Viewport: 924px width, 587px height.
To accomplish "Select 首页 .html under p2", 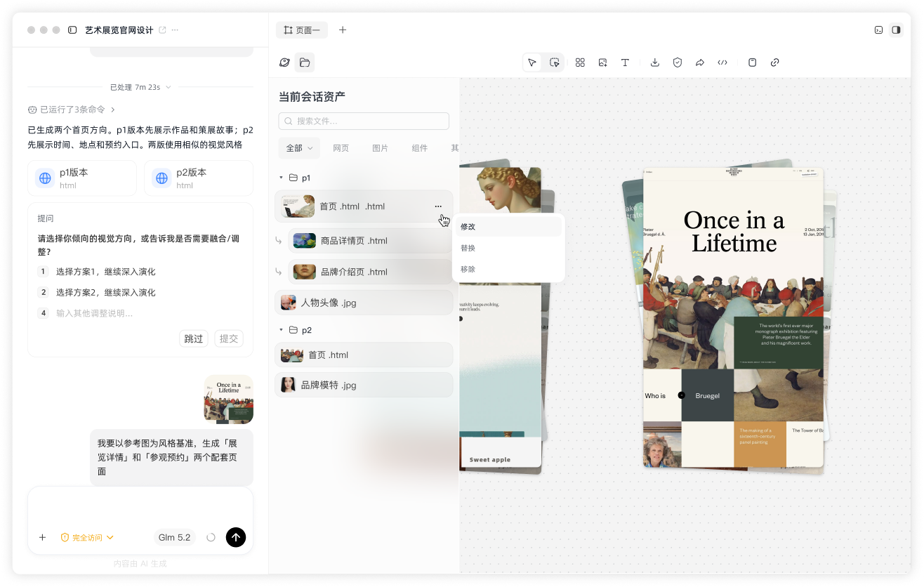I will pos(364,355).
